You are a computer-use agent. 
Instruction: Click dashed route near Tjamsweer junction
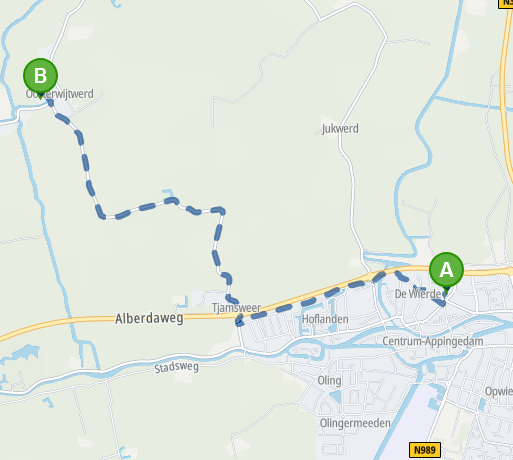239,321
